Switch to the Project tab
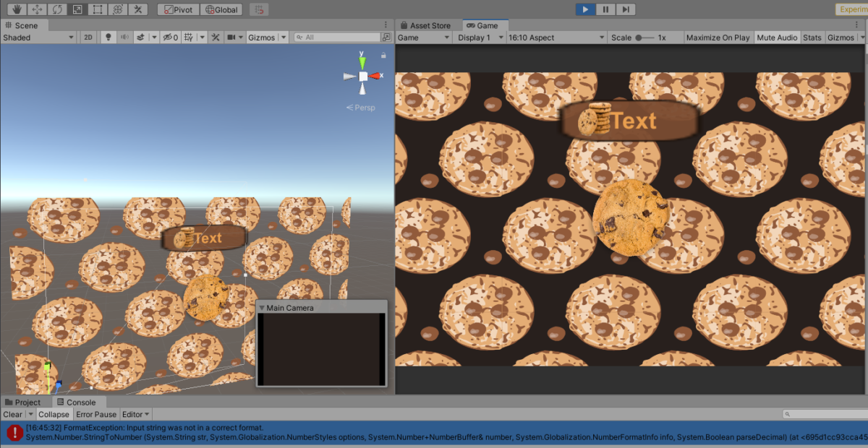The width and height of the screenshot is (868, 448). coord(22,402)
